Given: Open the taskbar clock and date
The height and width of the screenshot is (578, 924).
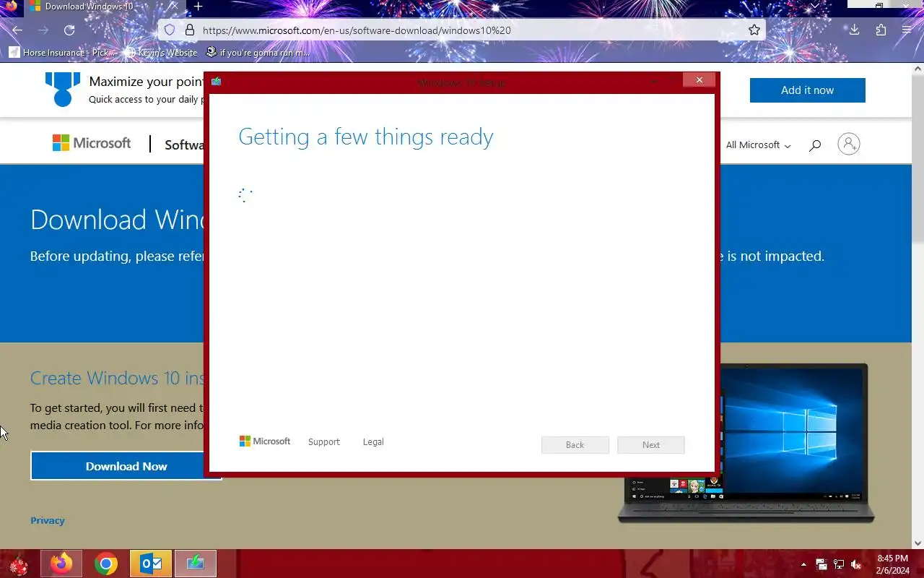Looking at the screenshot, I should click(892, 564).
